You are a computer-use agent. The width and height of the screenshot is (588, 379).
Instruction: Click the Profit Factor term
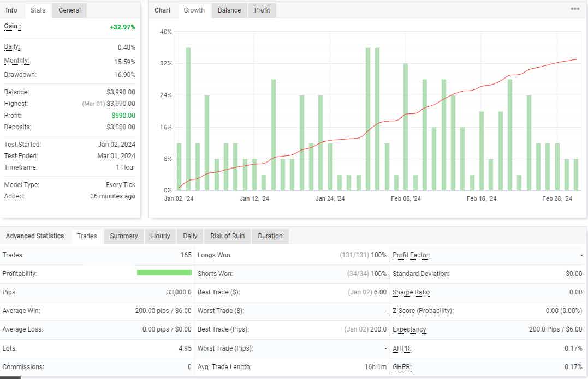(x=411, y=255)
